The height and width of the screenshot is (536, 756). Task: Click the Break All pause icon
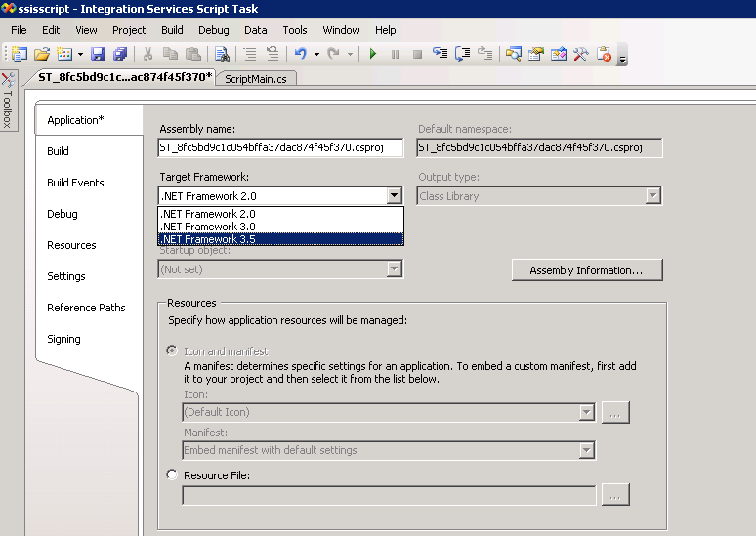(x=395, y=54)
